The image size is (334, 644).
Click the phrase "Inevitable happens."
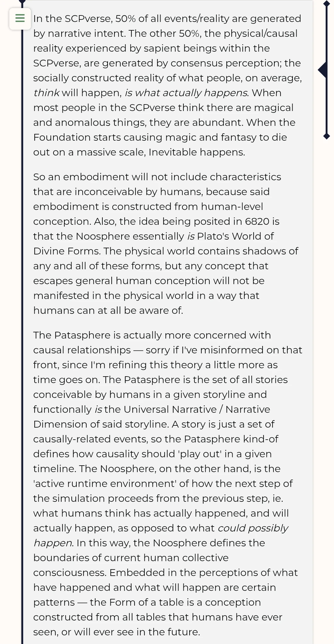coord(197,152)
